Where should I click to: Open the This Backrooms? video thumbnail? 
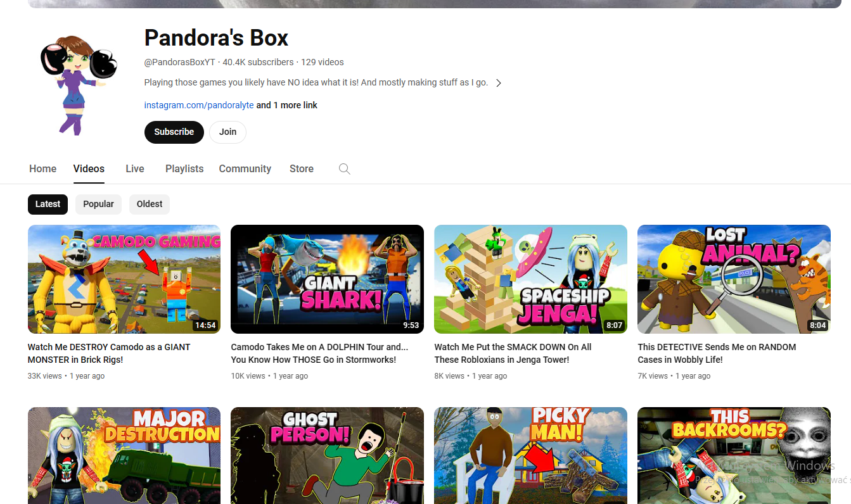coord(734,455)
